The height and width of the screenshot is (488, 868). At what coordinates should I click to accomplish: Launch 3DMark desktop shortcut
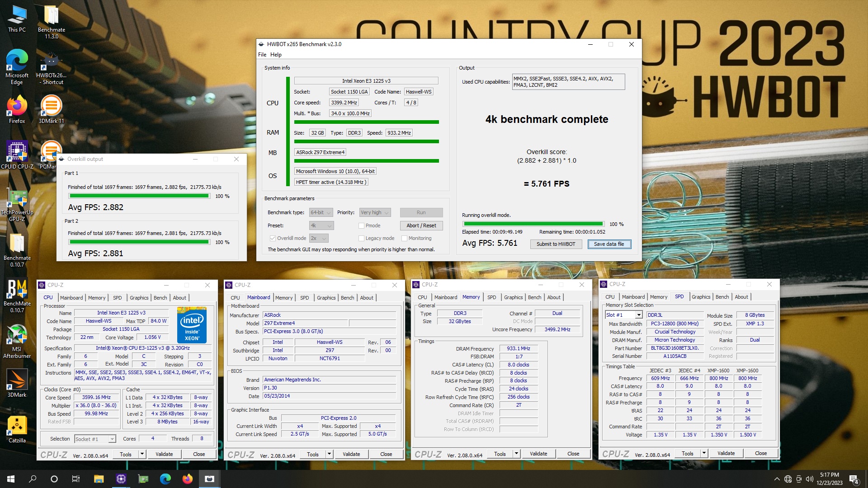[17, 383]
